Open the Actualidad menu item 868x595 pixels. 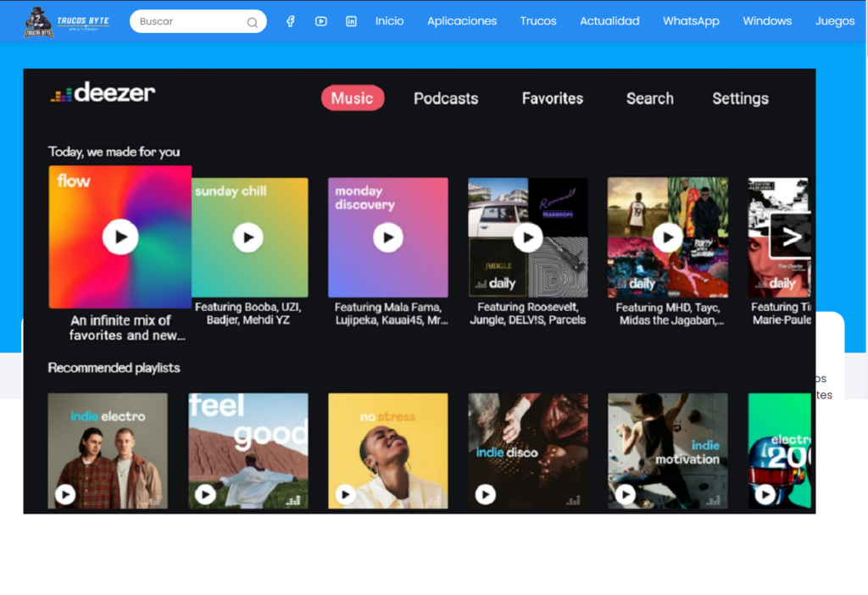click(x=609, y=21)
